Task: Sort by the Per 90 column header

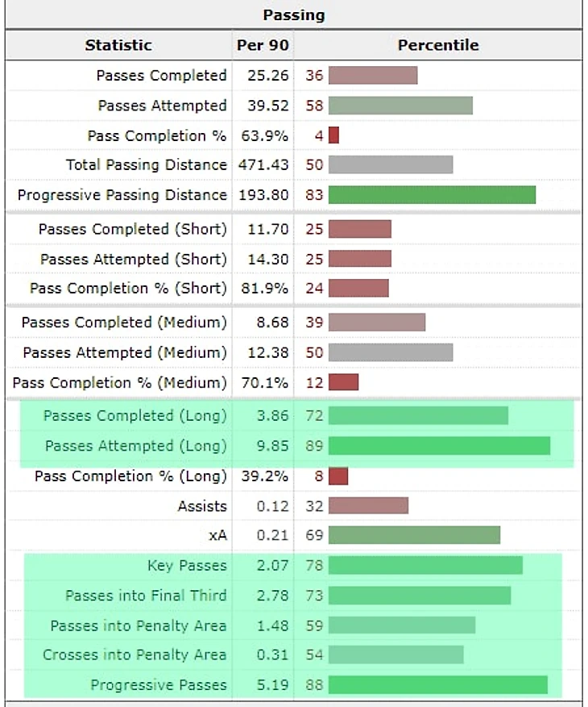Action: pos(263,45)
